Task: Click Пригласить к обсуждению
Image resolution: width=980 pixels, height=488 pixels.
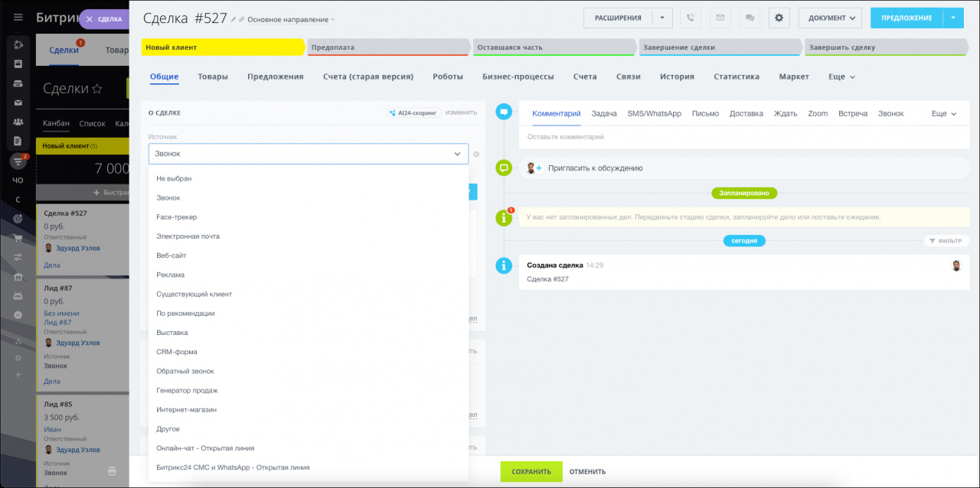Action: point(596,168)
